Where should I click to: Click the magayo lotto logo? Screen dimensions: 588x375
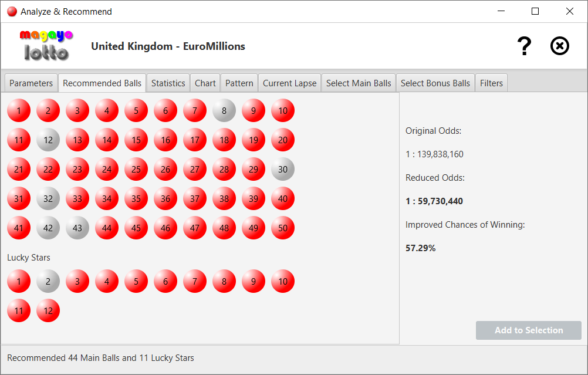tap(46, 45)
